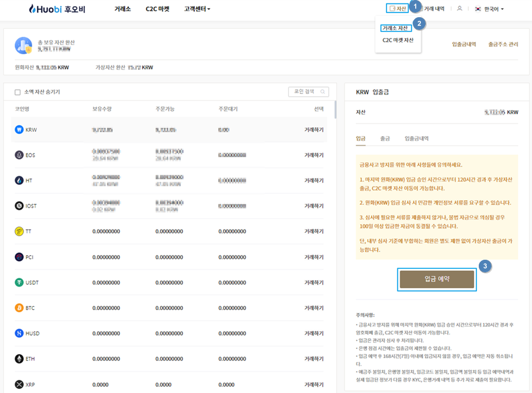
Task: Switch to the 출금 tab
Action: click(x=385, y=138)
